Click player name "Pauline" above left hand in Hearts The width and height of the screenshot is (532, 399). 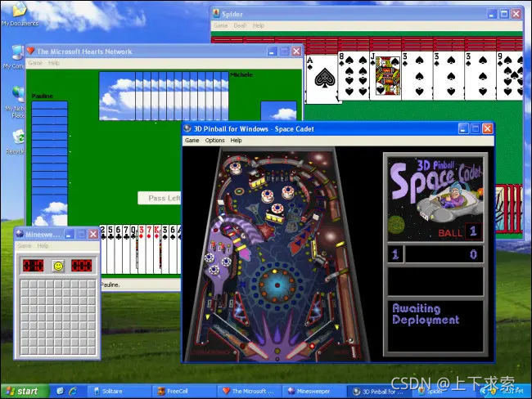pyautogui.click(x=42, y=96)
